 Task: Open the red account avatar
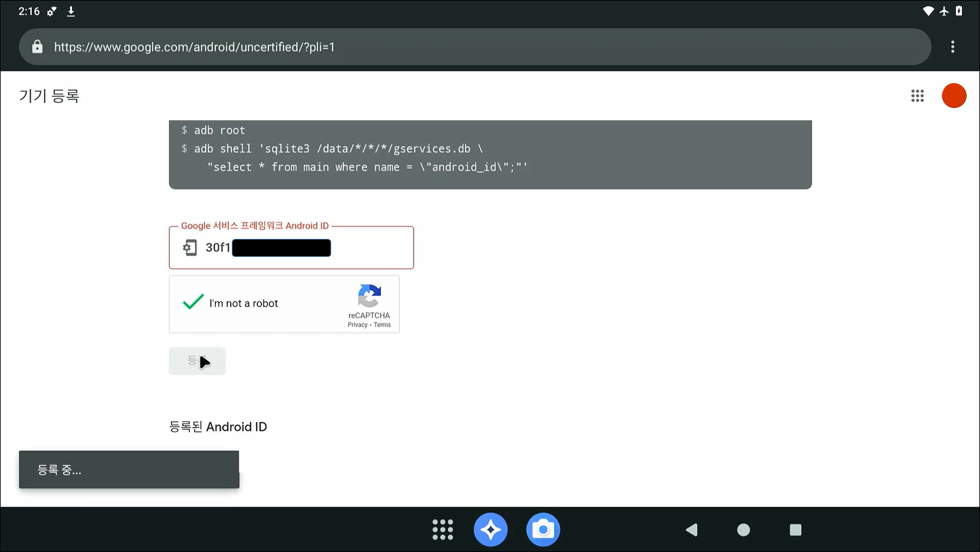point(954,95)
